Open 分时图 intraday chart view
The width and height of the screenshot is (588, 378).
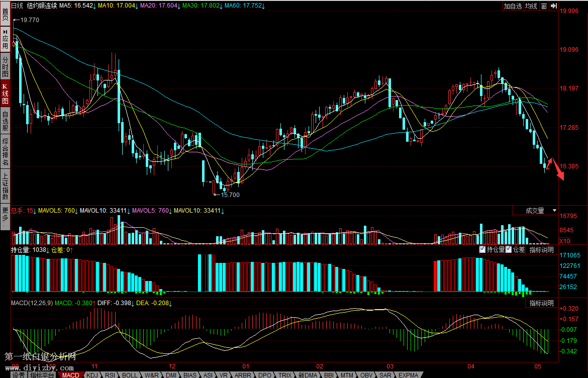pyautogui.click(x=5, y=66)
